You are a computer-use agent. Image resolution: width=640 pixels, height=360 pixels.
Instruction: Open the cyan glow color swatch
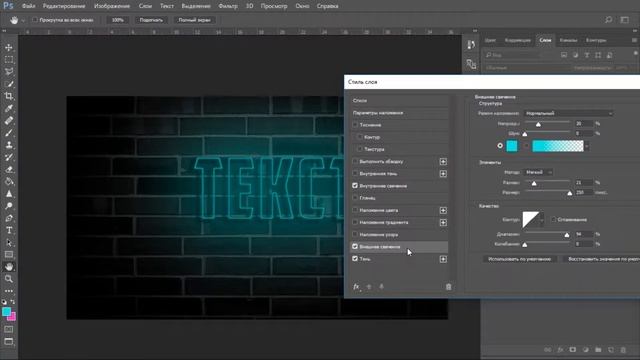512,146
